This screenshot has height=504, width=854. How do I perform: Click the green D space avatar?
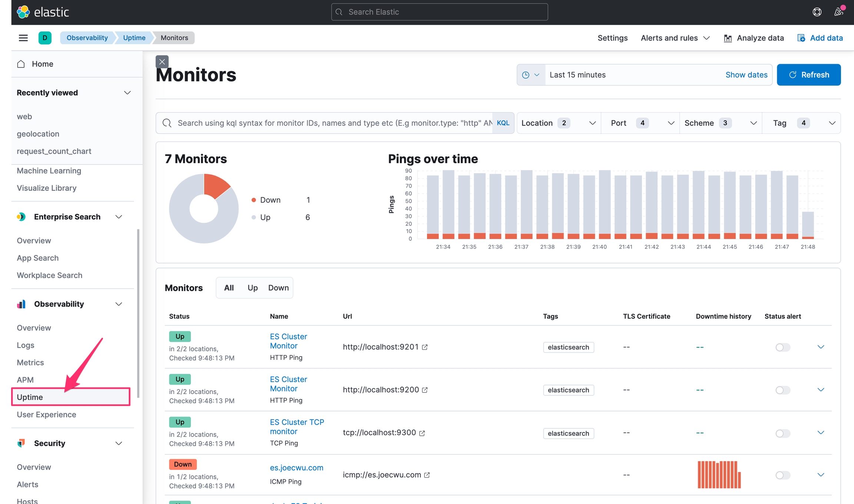(x=45, y=38)
